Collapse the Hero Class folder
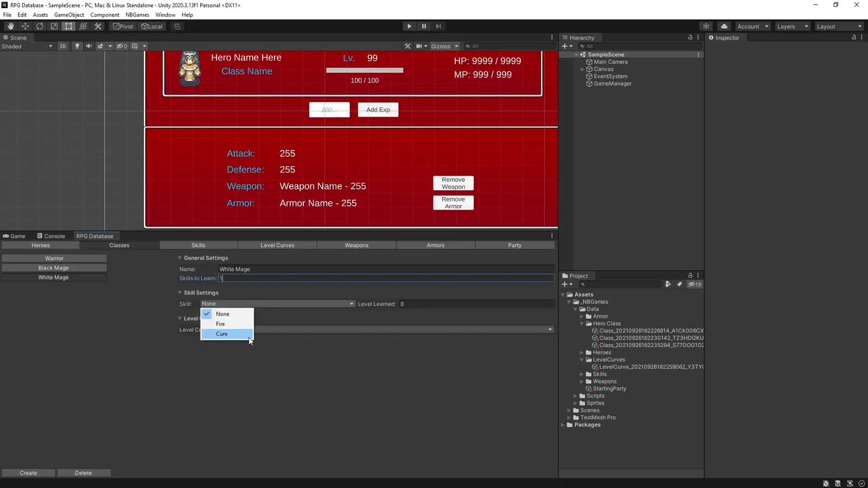Viewport: 868px width, 488px height. 582,324
